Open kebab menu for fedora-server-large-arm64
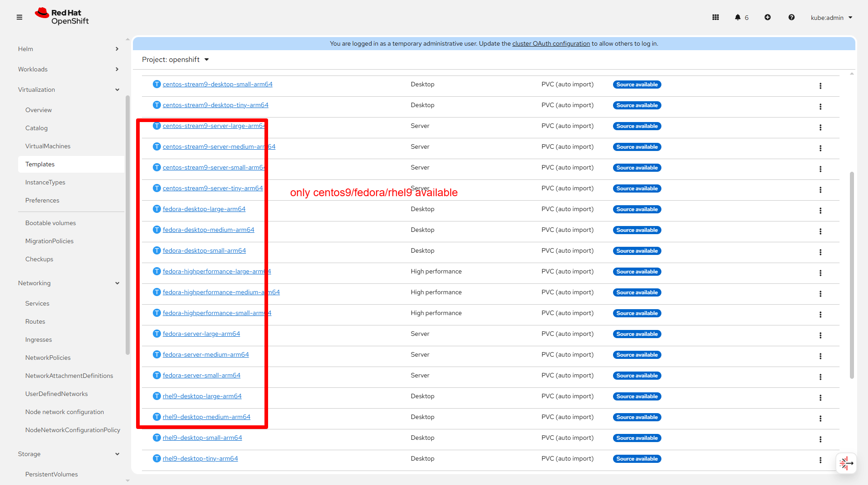 point(821,335)
